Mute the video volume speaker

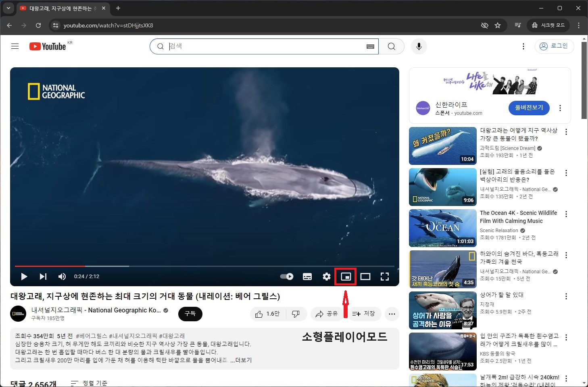[62, 277]
